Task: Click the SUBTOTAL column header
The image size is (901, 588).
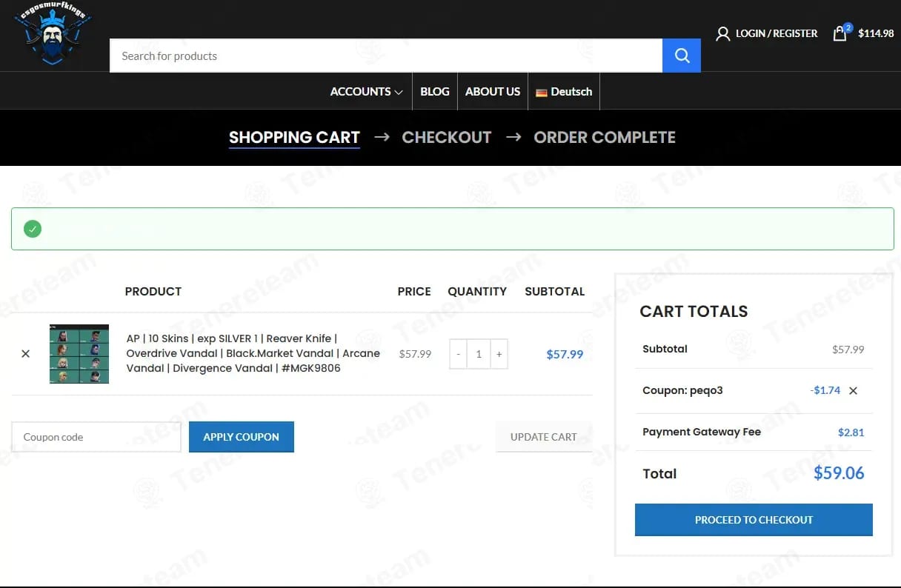Action: click(x=555, y=291)
